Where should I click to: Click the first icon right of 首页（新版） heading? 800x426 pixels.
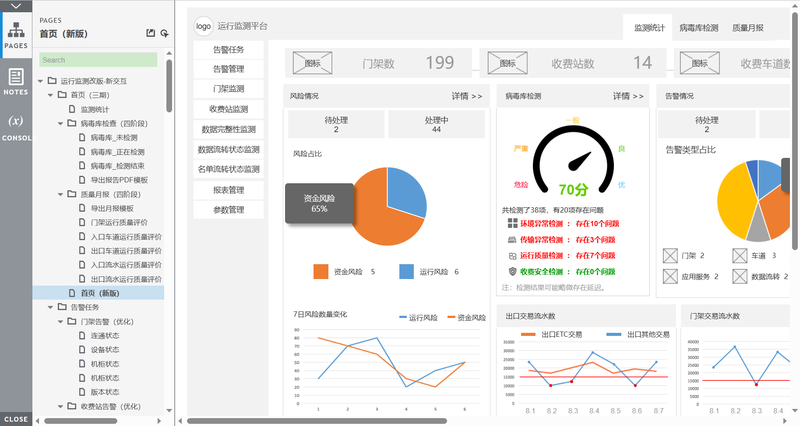click(x=151, y=33)
